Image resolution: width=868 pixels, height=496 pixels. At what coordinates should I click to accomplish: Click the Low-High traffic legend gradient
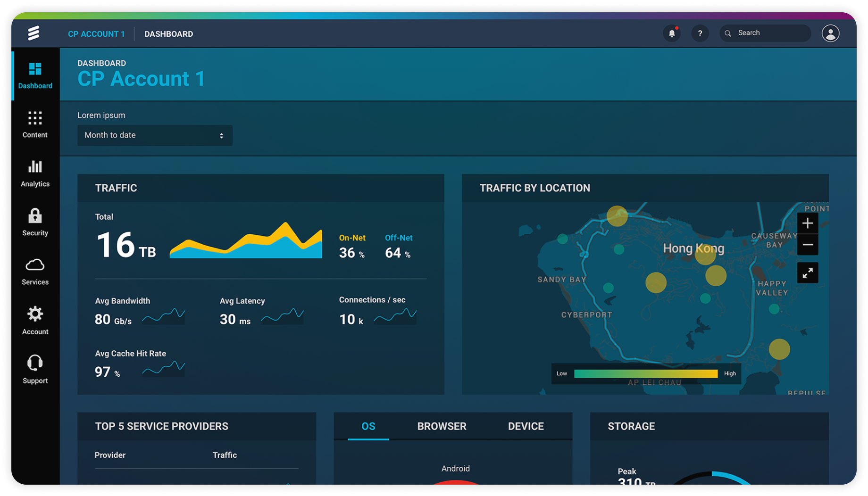[x=646, y=373]
